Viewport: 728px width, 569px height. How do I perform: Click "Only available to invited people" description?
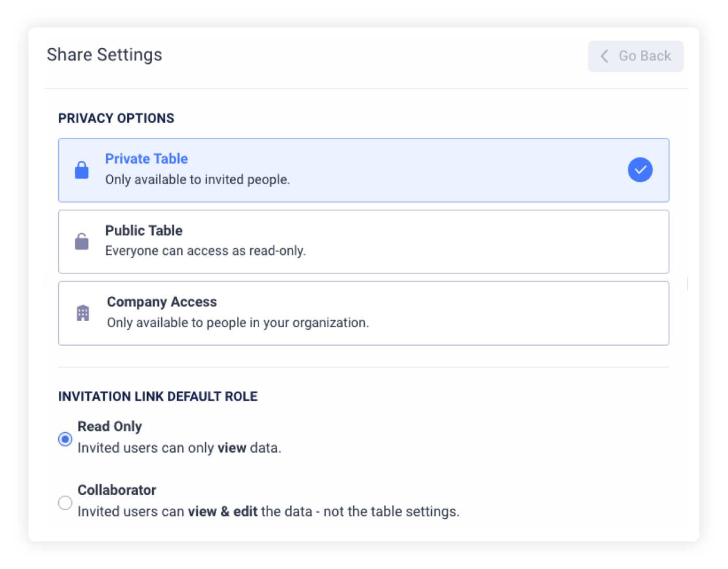197,180
